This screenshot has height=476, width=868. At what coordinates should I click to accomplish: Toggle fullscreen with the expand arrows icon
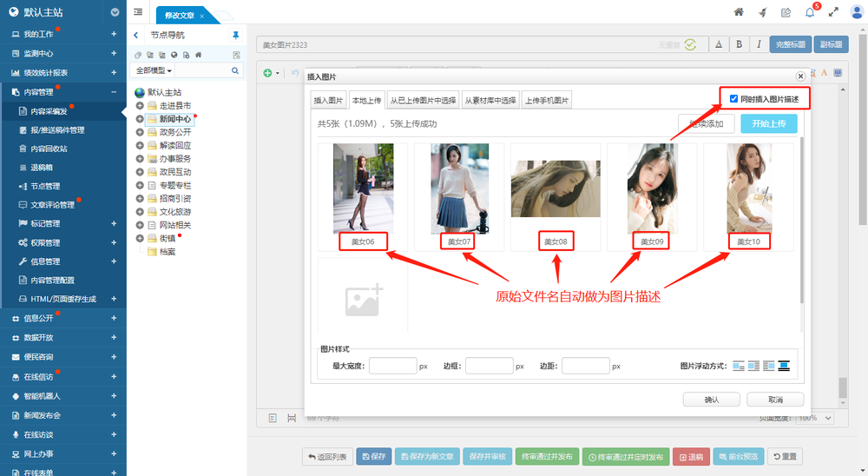tap(833, 12)
